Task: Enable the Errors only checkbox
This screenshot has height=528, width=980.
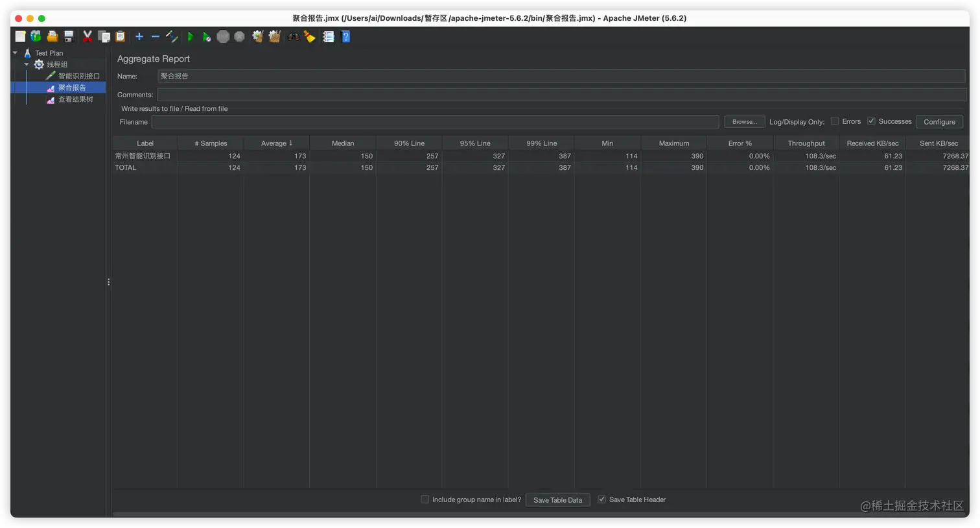Action: pyautogui.click(x=835, y=121)
